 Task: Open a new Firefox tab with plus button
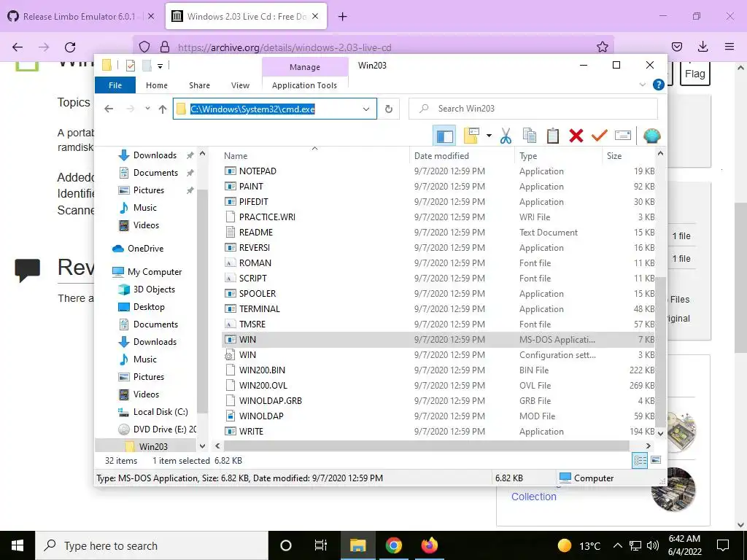(x=343, y=17)
